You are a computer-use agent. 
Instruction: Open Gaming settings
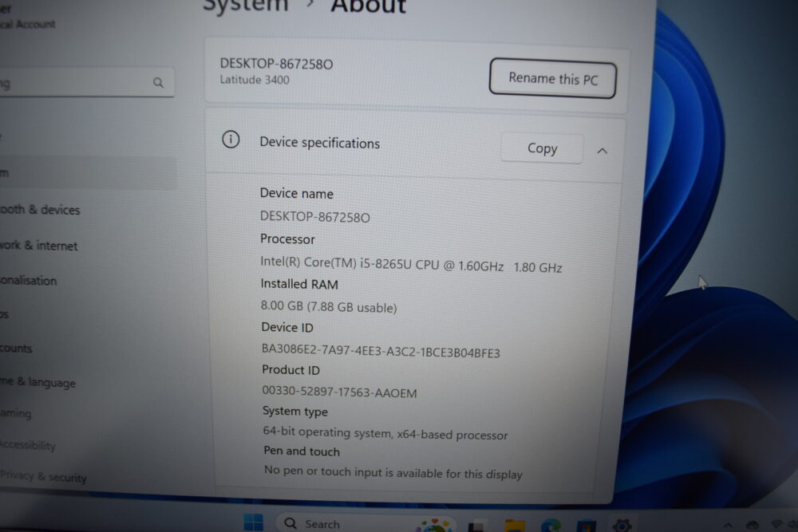(16, 413)
